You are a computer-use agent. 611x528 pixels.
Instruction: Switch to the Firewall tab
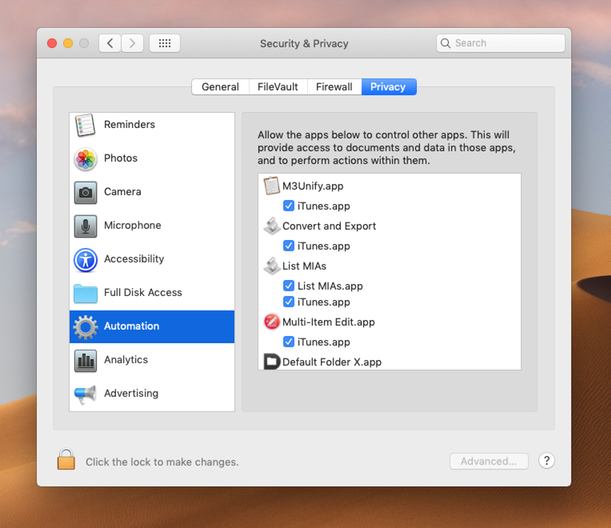[x=334, y=87]
